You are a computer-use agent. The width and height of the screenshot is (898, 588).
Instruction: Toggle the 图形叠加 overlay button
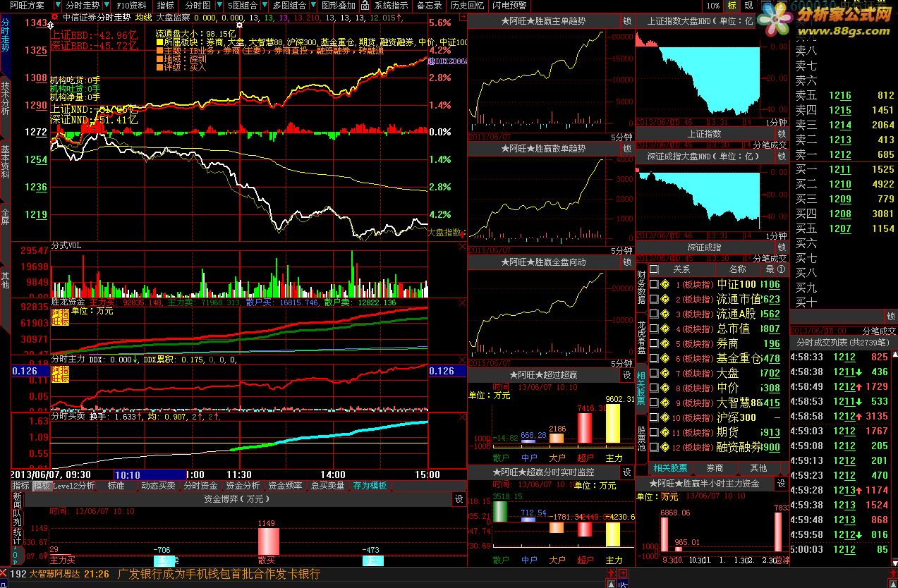coord(338,5)
